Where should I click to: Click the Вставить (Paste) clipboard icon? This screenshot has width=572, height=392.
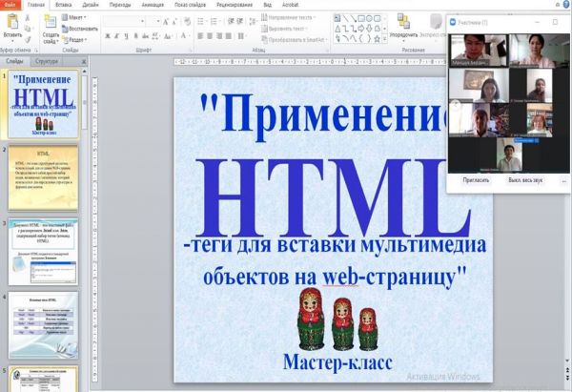(13, 22)
